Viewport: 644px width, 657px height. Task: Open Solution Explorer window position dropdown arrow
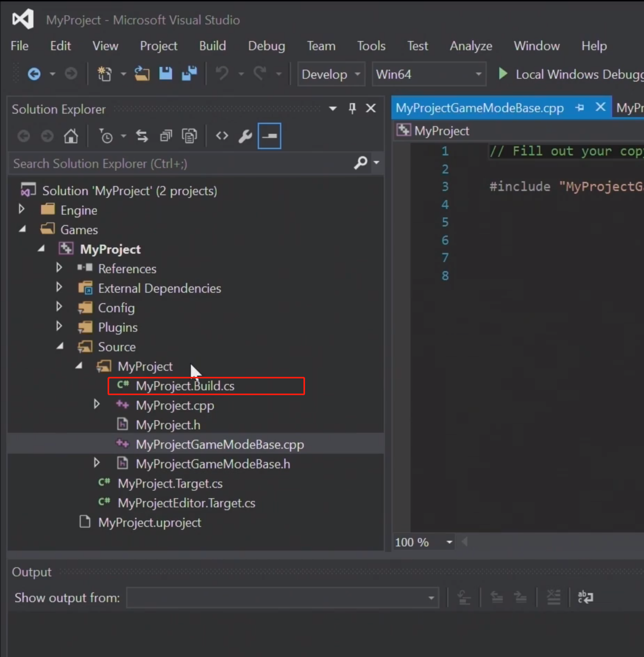[333, 109]
